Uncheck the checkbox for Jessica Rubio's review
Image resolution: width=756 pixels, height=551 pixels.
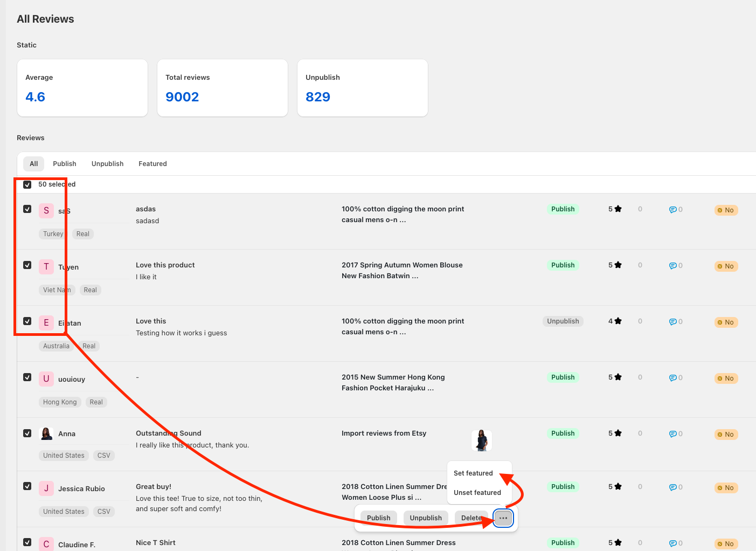click(x=27, y=486)
